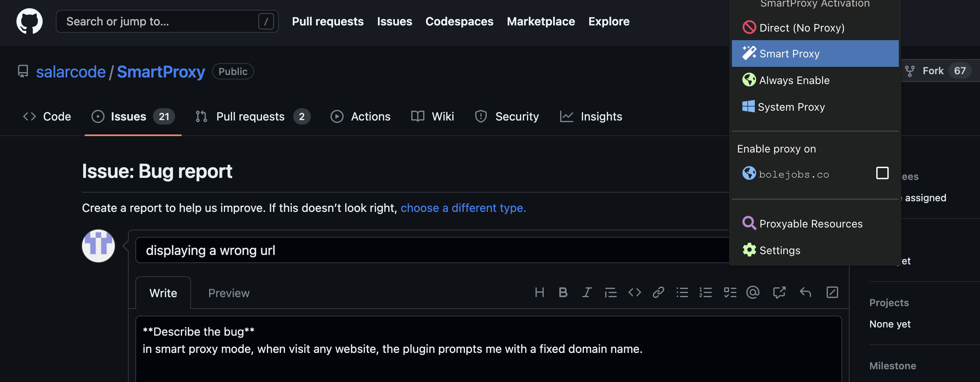Switch to the Preview tab
Screen dimensions: 980x382
click(228, 293)
